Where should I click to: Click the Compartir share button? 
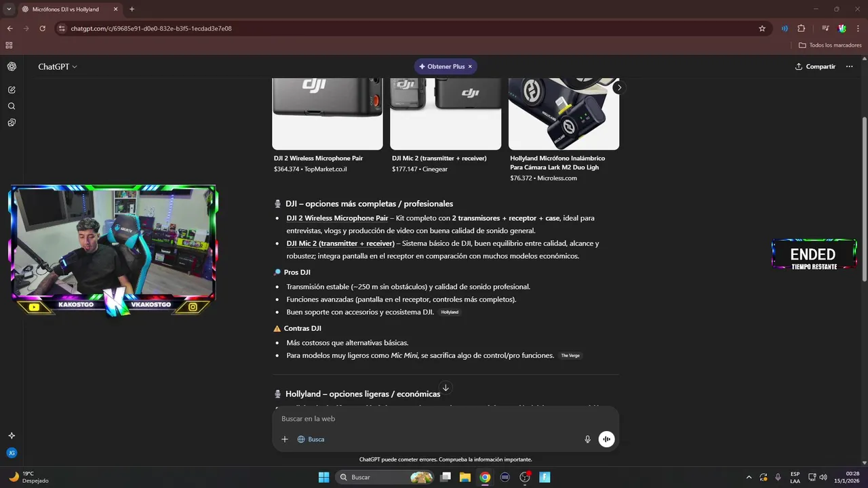tap(815, 66)
